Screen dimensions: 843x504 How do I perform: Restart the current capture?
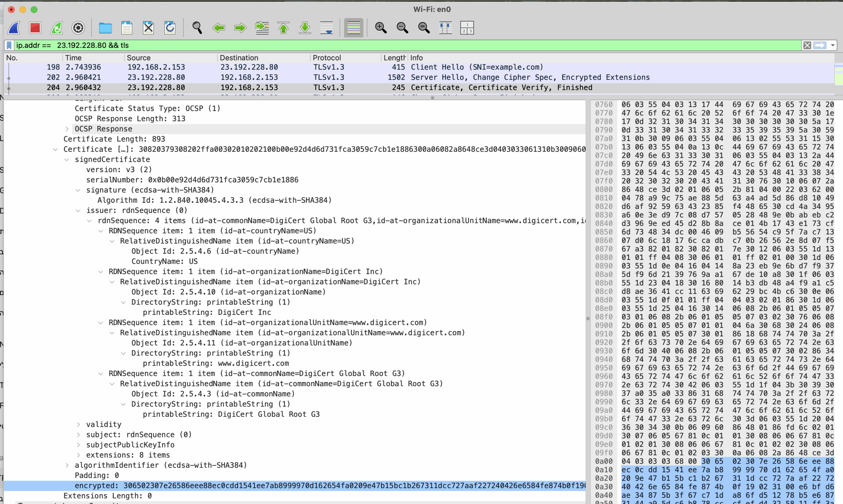point(56,28)
